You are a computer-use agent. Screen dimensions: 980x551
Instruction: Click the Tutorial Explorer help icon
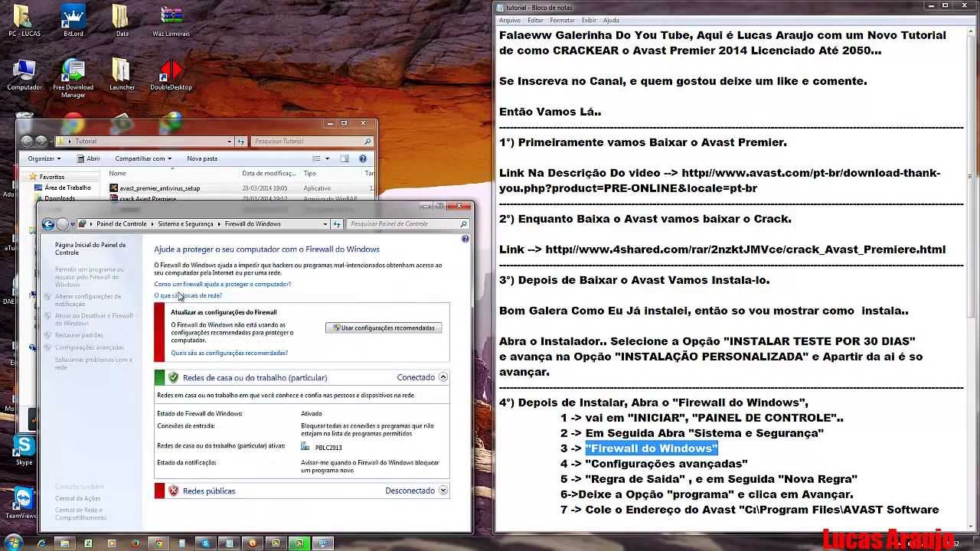tap(363, 158)
